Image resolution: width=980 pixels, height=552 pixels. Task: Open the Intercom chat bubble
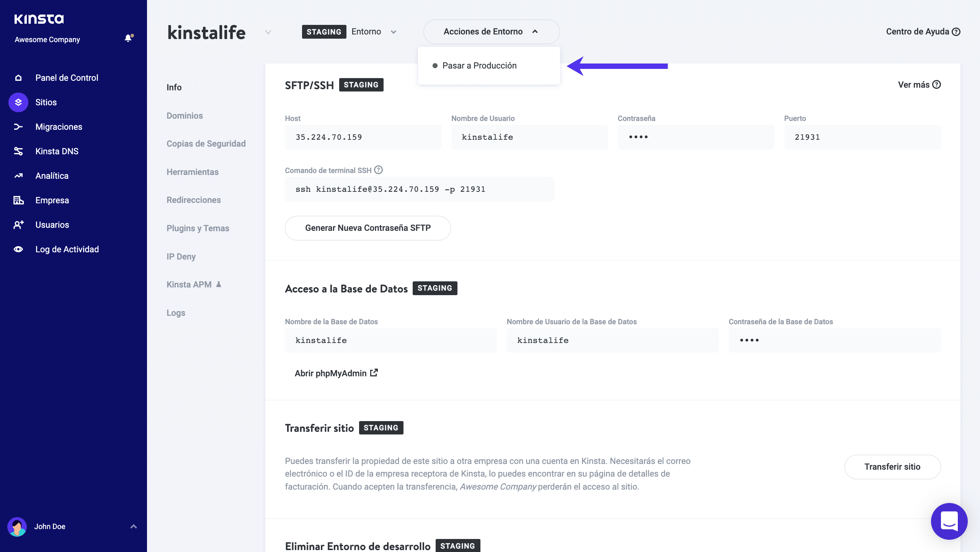coord(949,521)
